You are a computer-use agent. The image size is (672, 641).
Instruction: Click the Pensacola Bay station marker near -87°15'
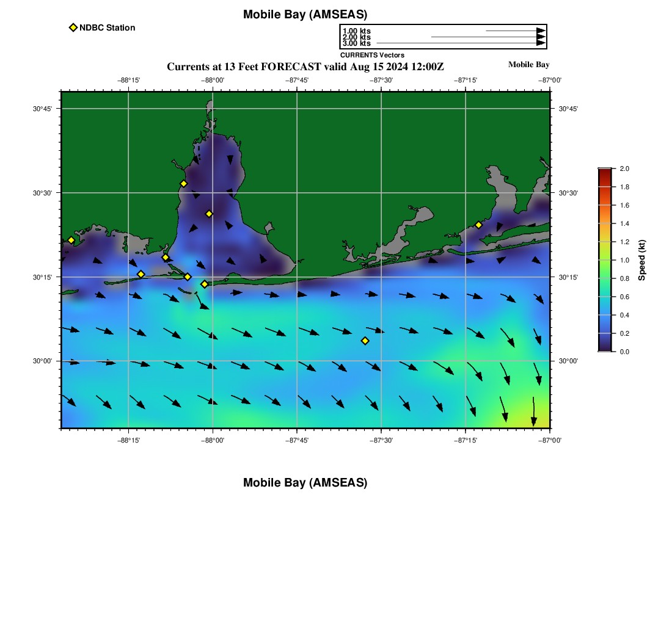(478, 225)
